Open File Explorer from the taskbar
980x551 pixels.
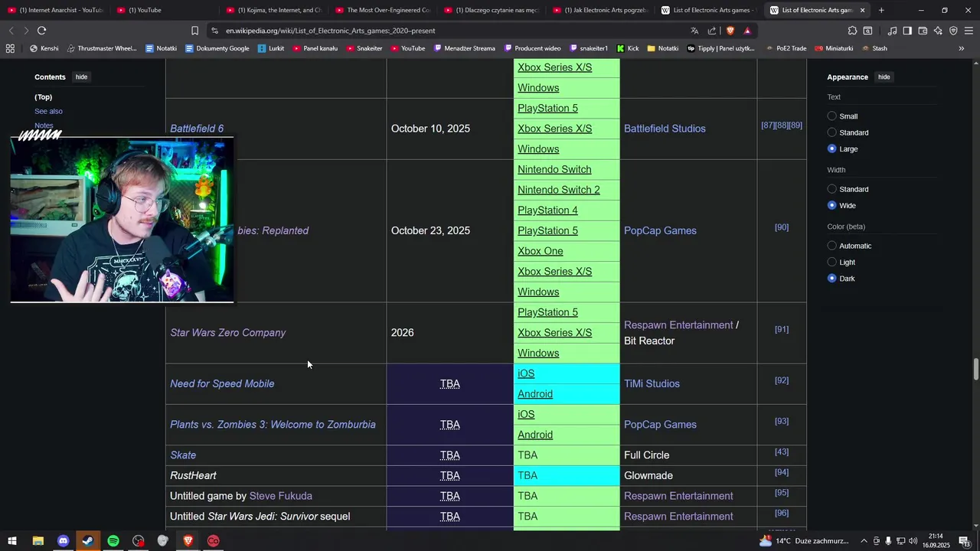tap(38, 541)
